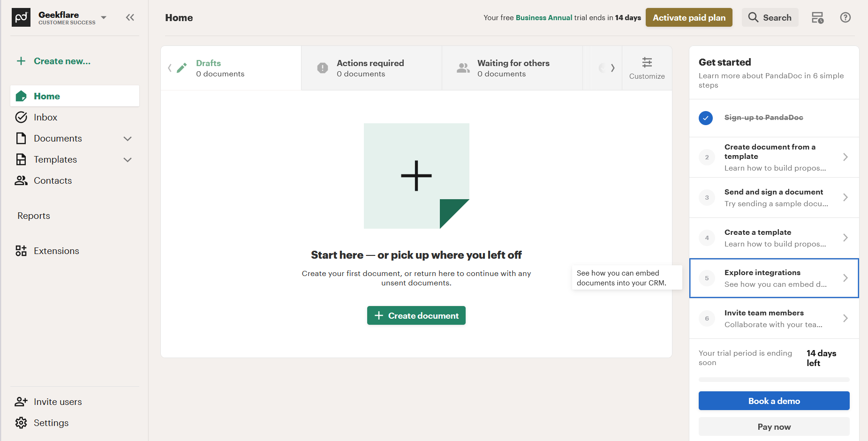Image resolution: width=868 pixels, height=441 pixels.
Task: Click the Drafts pencil icon
Action: point(182,68)
